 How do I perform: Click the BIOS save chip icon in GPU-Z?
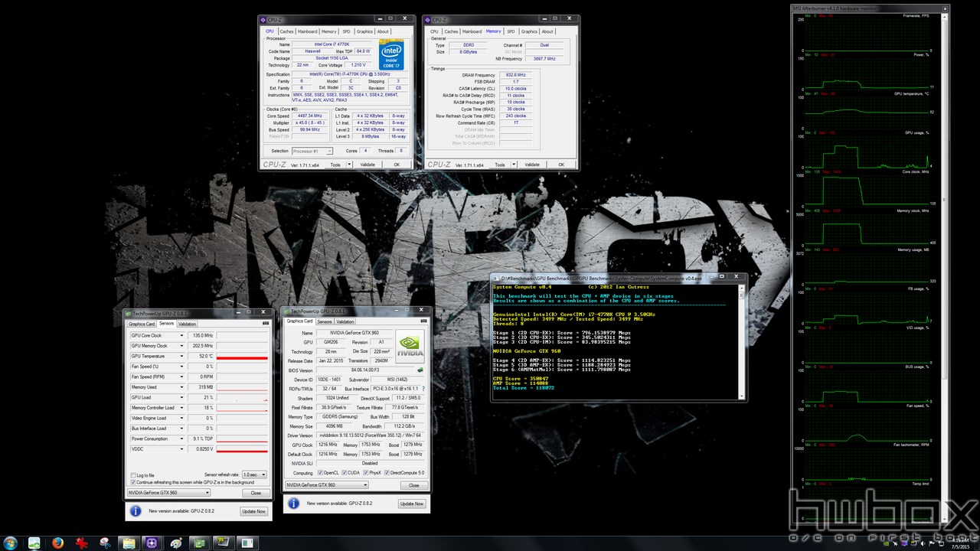click(x=420, y=370)
